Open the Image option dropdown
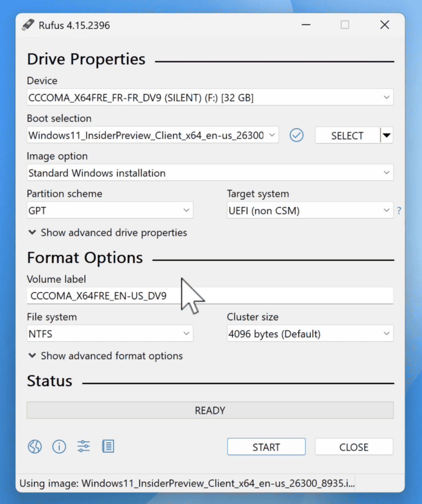422x504 pixels. pos(210,173)
